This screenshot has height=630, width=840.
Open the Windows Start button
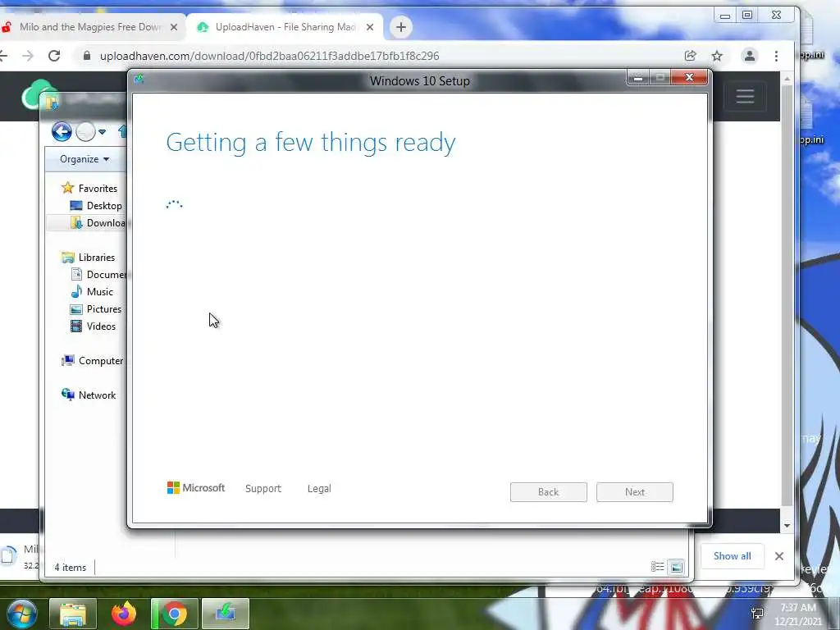click(21, 613)
